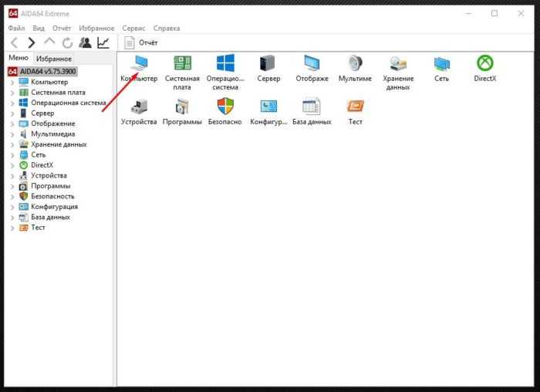Expand the Системная плата tree node
The width and height of the screenshot is (540, 392).
point(12,93)
